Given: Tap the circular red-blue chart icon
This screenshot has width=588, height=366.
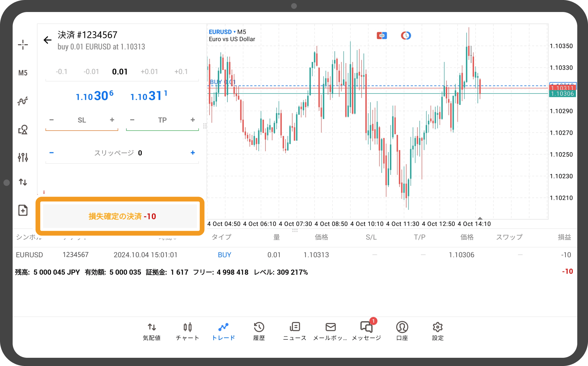Looking at the screenshot, I should pos(406,35).
